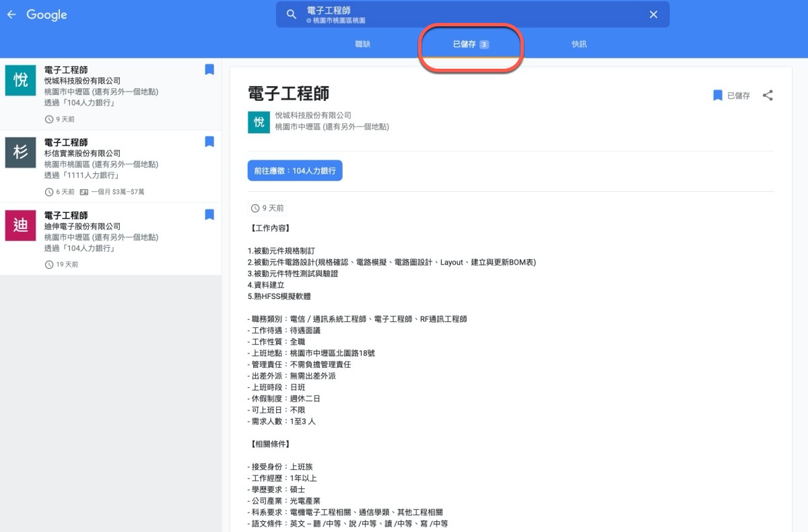Unsave the 悅城科技 job bookmark in list
808x532 pixels.
pos(209,69)
